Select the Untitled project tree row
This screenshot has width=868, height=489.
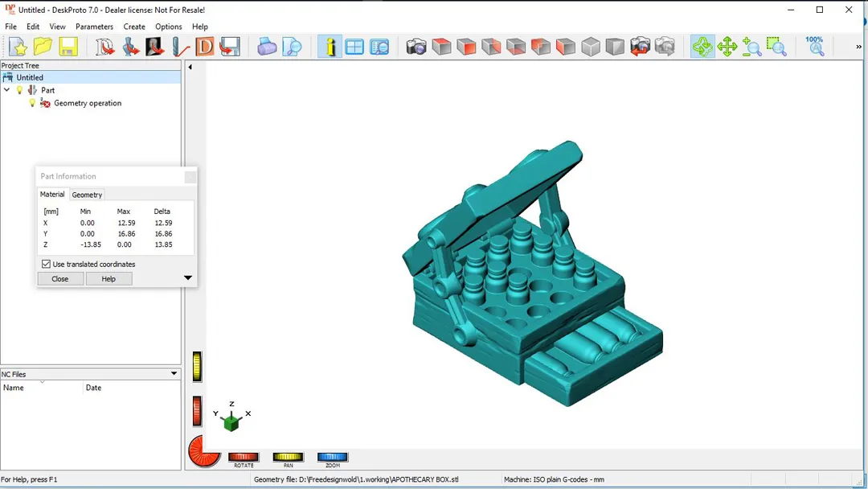[91, 77]
